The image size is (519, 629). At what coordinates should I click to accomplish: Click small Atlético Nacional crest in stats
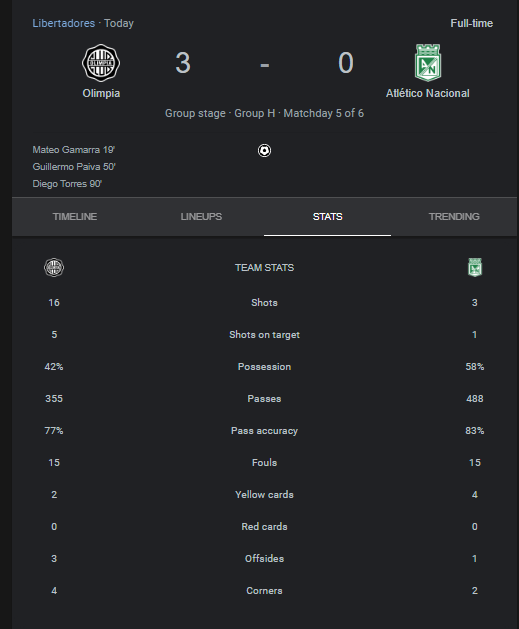pos(475,268)
